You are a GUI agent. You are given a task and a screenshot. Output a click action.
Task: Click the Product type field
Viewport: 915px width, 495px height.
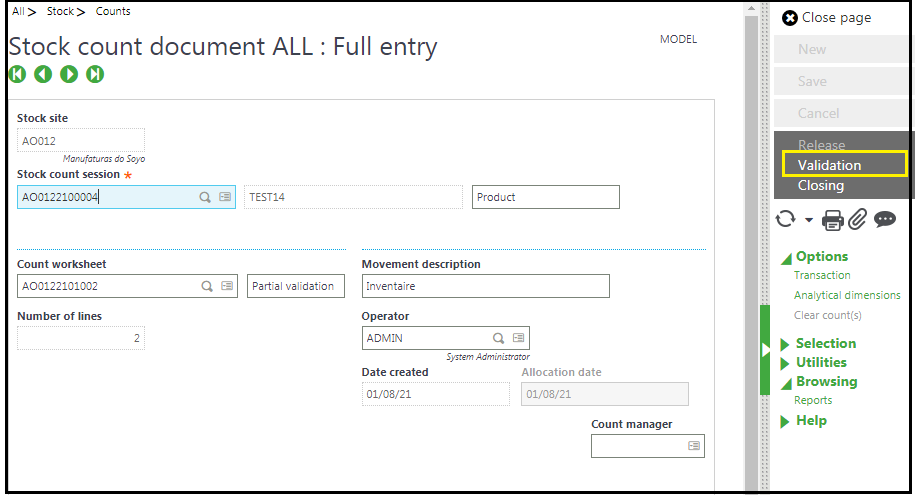pyautogui.click(x=546, y=197)
